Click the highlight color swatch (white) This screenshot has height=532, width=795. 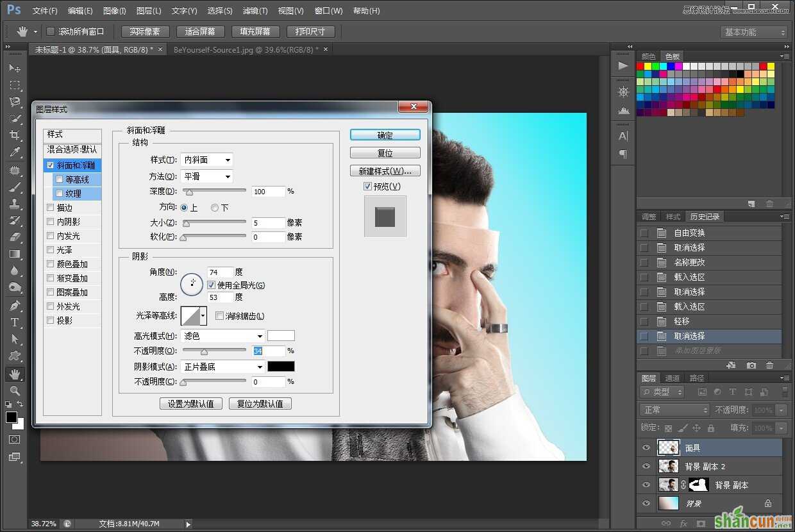281,335
